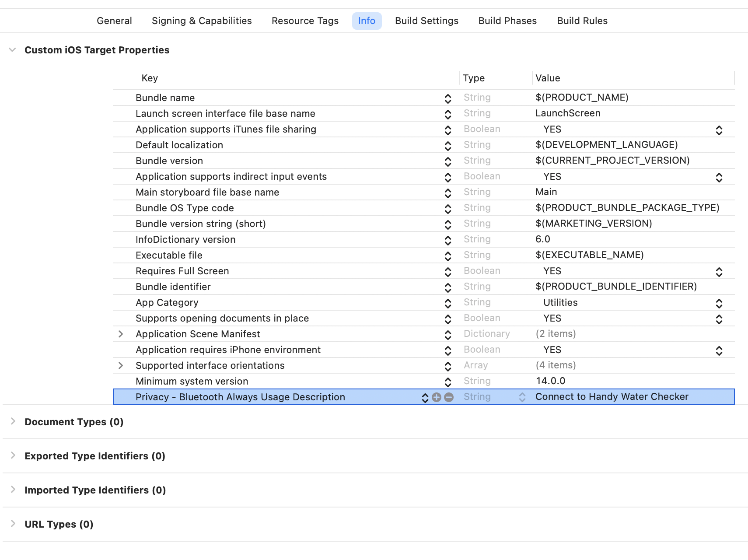Click the Key column header

(150, 78)
